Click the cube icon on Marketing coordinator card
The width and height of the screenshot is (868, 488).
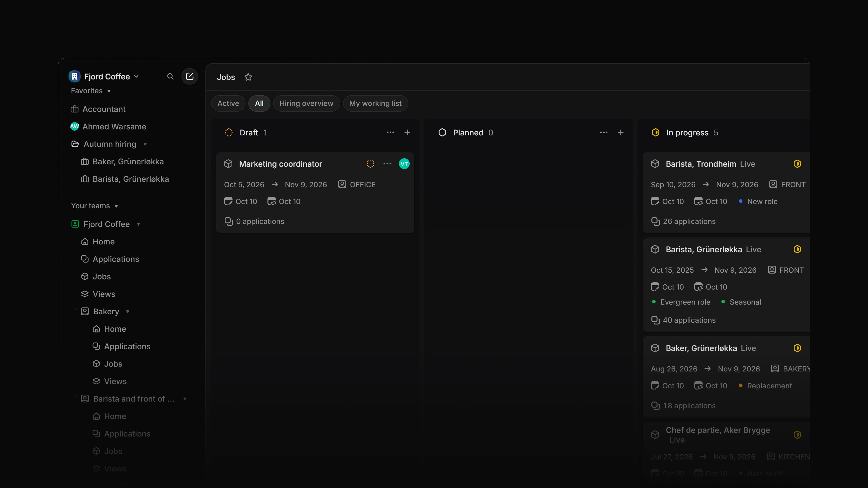[x=228, y=164]
